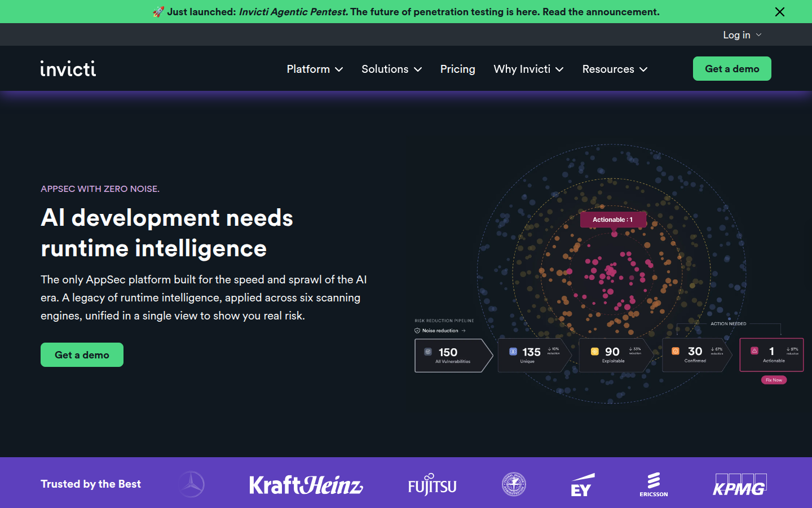Viewport: 812px width, 508px height.
Task: Click the Get a demo button in the header
Action: [x=732, y=69]
